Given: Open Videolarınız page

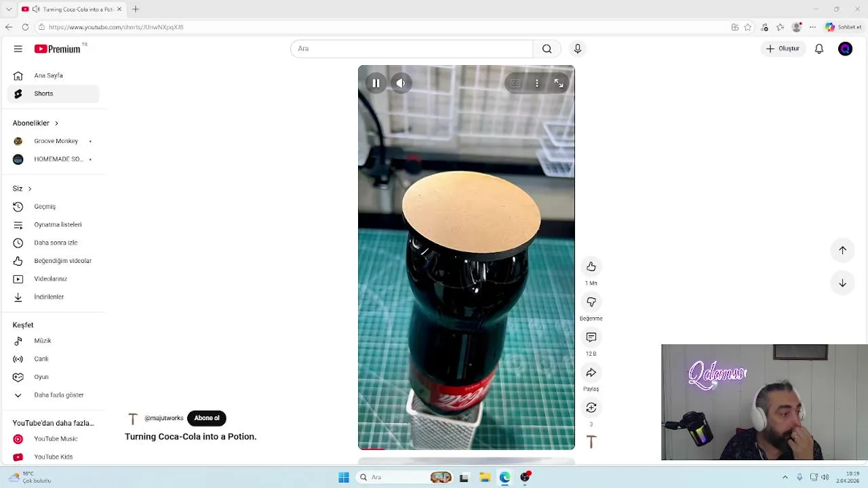Looking at the screenshot, I should (53, 279).
